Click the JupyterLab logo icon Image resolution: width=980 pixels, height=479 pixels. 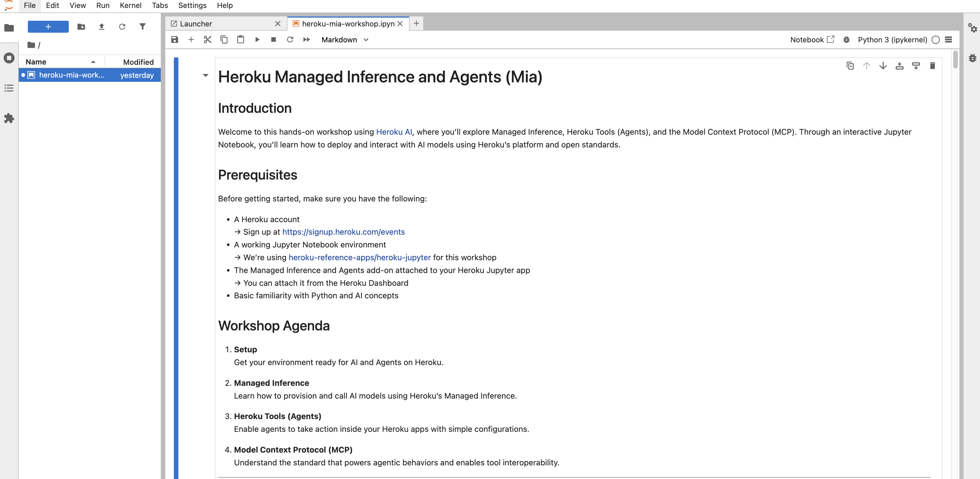coord(9,5)
